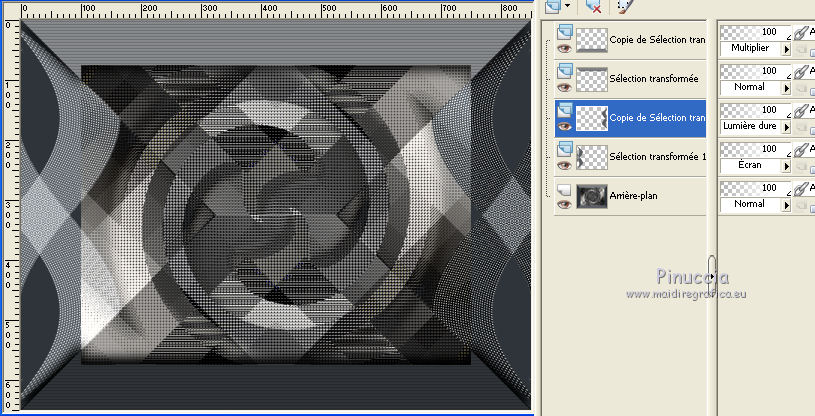Click the raster layer icon of Sélection transformée 1
The height and width of the screenshot is (416, 815).
(564, 149)
